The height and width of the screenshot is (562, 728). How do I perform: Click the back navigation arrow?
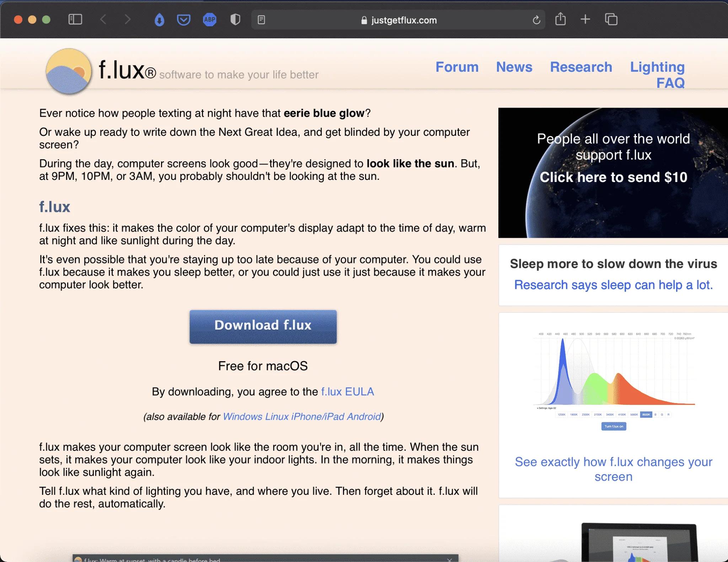pos(103,20)
